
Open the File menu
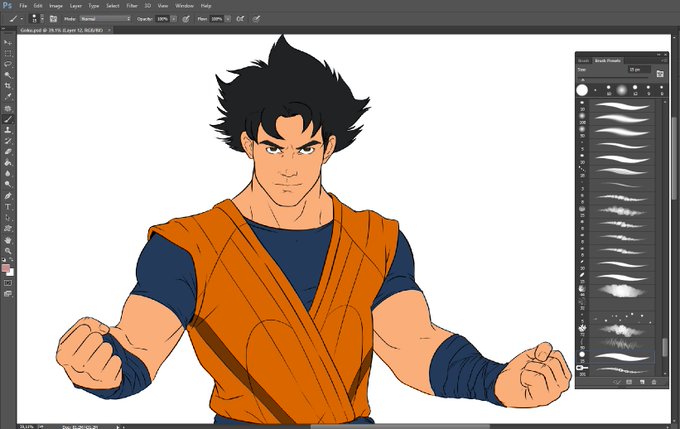pyautogui.click(x=23, y=6)
